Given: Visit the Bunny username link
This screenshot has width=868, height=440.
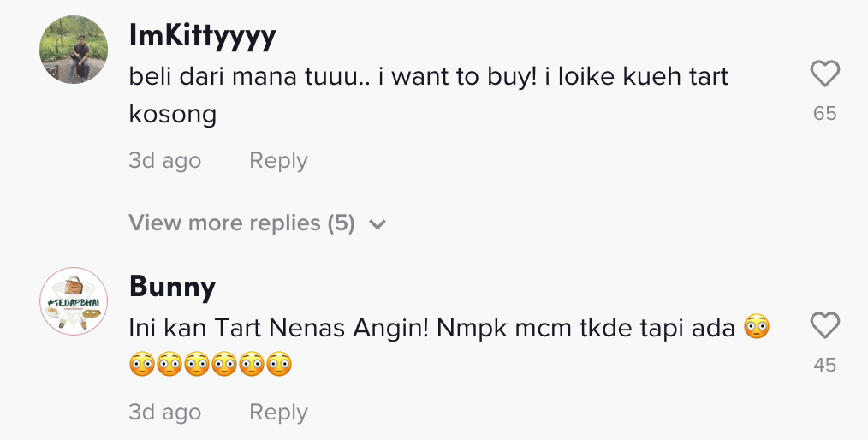Looking at the screenshot, I should pos(172,287).
